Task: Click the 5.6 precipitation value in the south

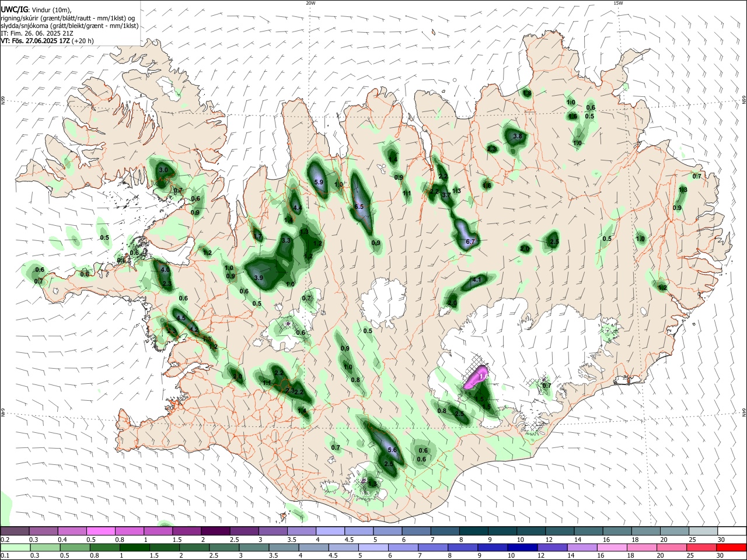Action: tap(392, 450)
